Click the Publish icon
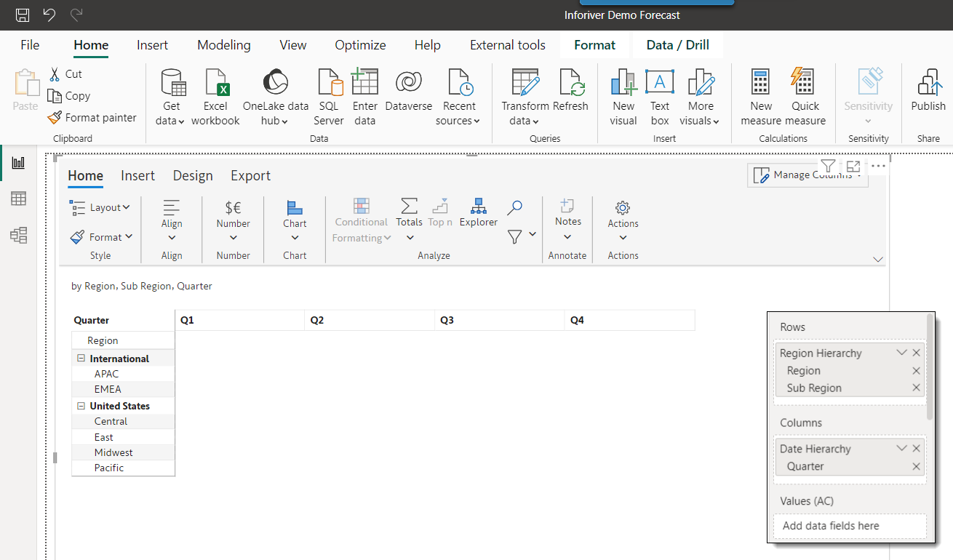953x560 pixels. coord(928,83)
